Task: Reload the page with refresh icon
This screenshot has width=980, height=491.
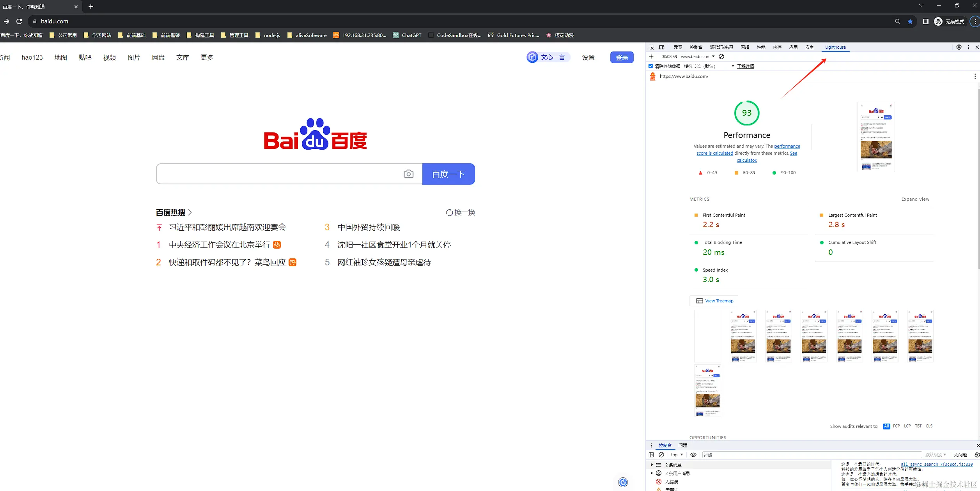Action: point(19,21)
